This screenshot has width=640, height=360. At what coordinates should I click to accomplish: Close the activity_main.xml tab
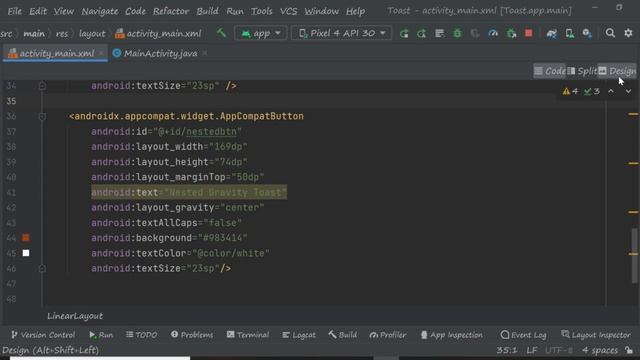coord(101,53)
